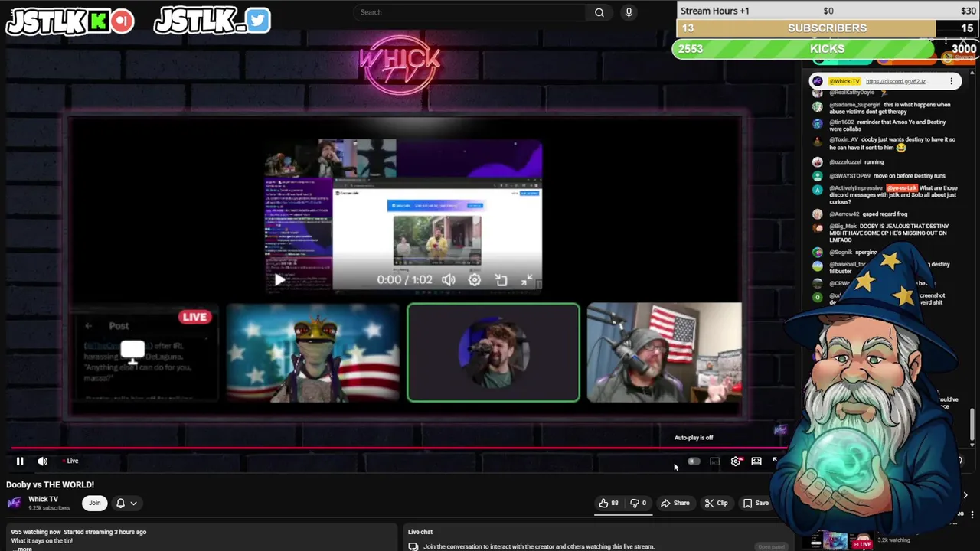Join the Whick TV channel membership
This screenshot has height=551, width=980.
click(94, 503)
